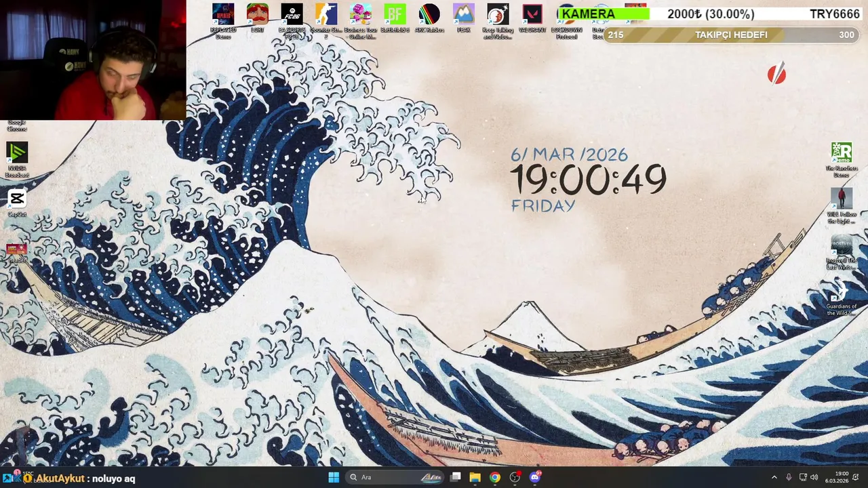The width and height of the screenshot is (868, 488).
Task: Open OBS Studio from the taskbar
Action: pos(515,477)
